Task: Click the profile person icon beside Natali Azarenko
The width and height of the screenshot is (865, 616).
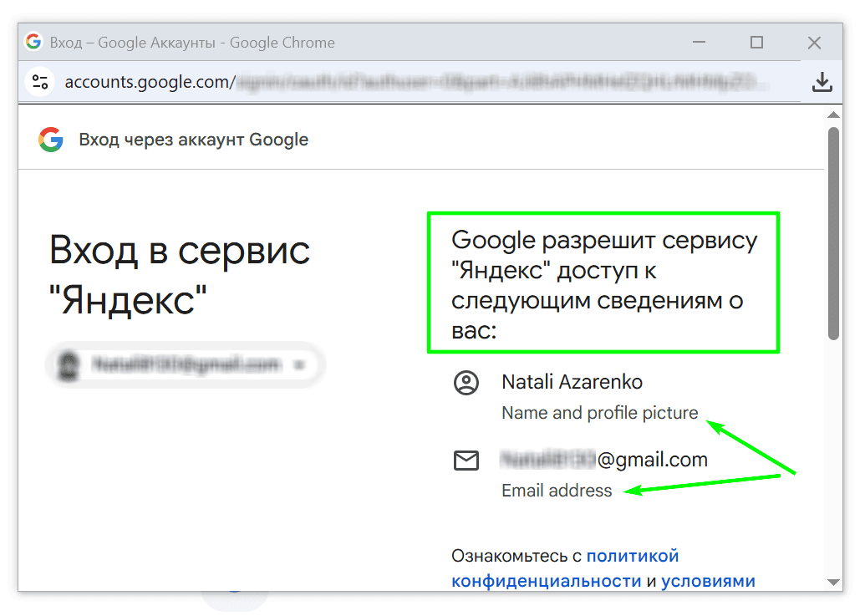Action: tap(466, 383)
